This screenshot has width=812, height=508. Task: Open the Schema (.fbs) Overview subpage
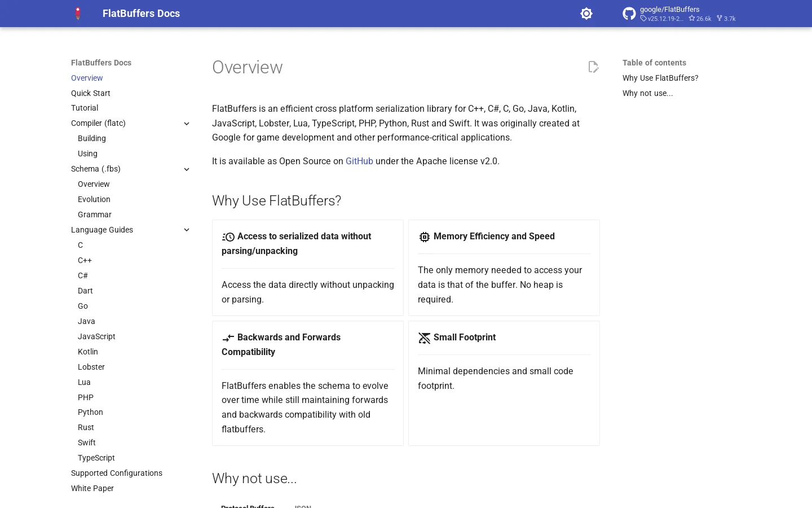[94, 184]
